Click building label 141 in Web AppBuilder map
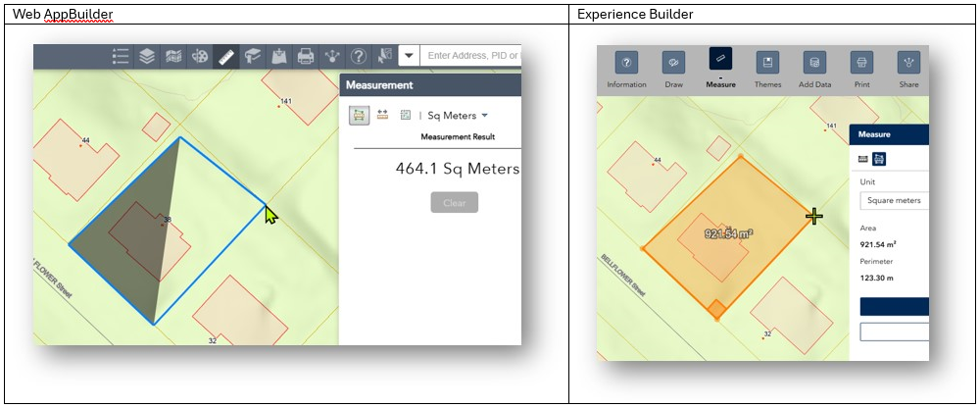 286,101
